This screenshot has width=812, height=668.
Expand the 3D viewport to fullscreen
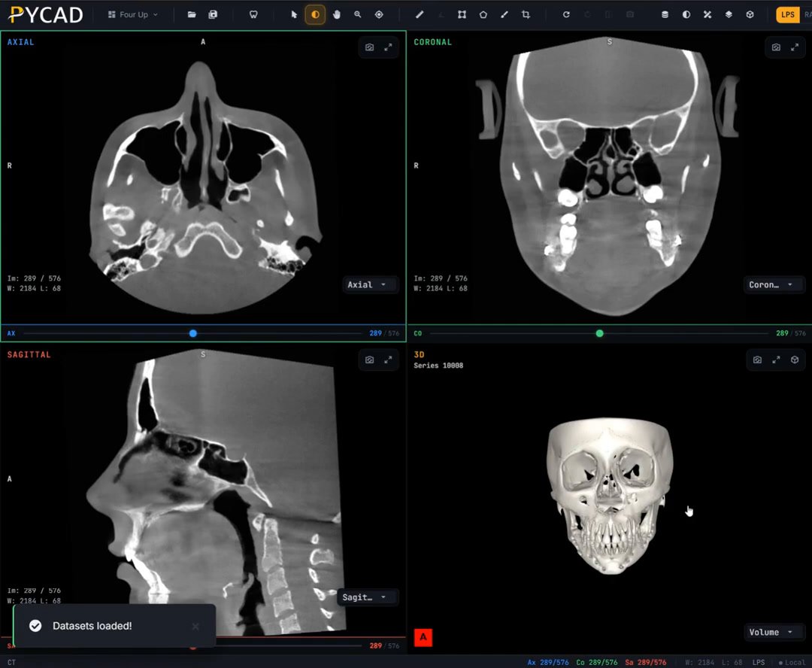pos(776,360)
